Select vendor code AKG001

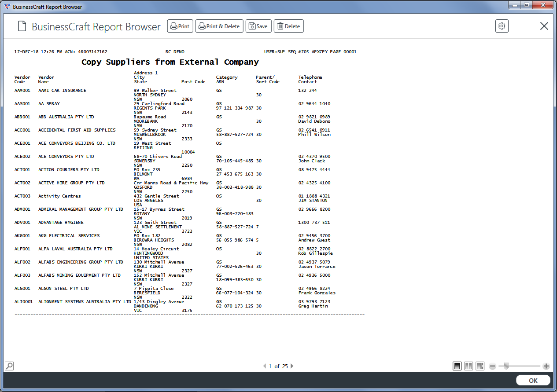22,236
